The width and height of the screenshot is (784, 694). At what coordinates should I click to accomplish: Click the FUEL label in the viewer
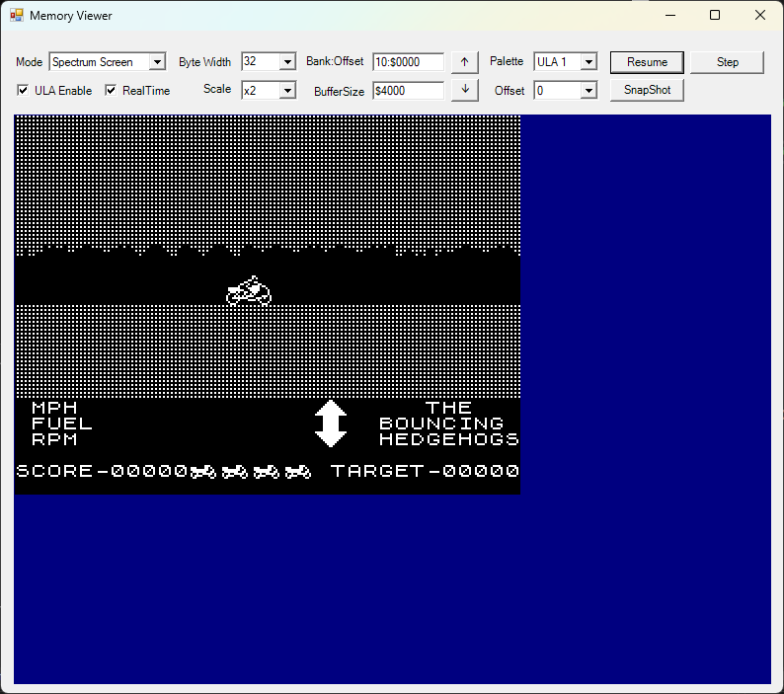tap(62, 424)
